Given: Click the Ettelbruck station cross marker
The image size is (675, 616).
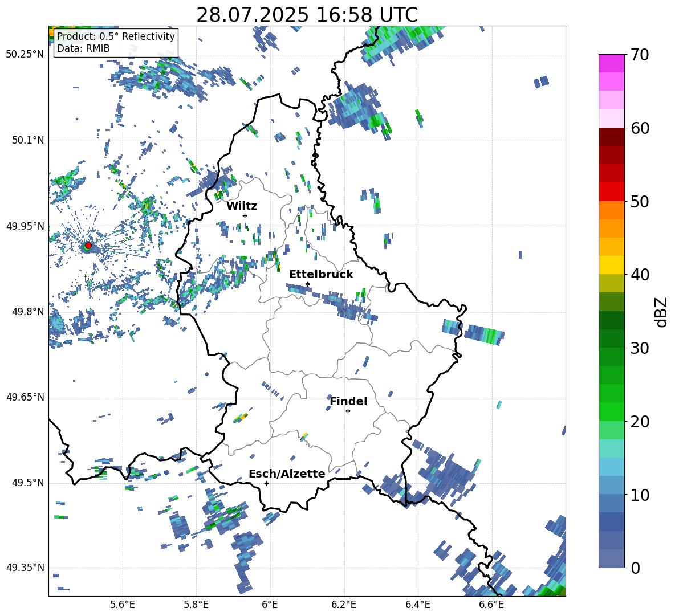Looking at the screenshot, I should coord(307,284).
